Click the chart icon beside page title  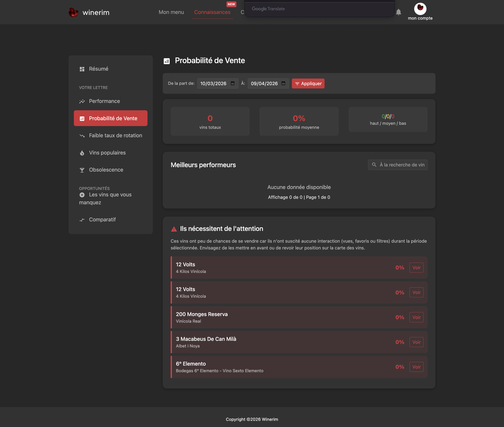(167, 61)
